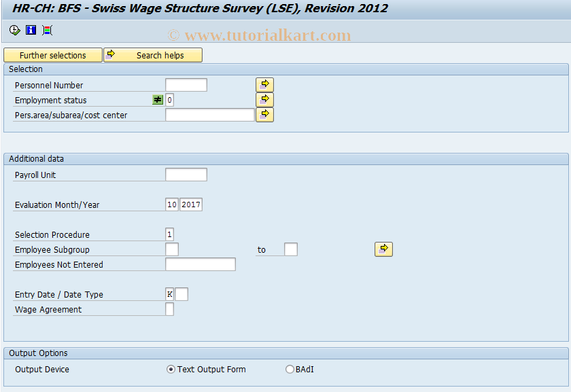This screenshot has height=392, width=571.
Task: Click the Employment status value field
Action: pyautogui.click(x=169, y=100)
